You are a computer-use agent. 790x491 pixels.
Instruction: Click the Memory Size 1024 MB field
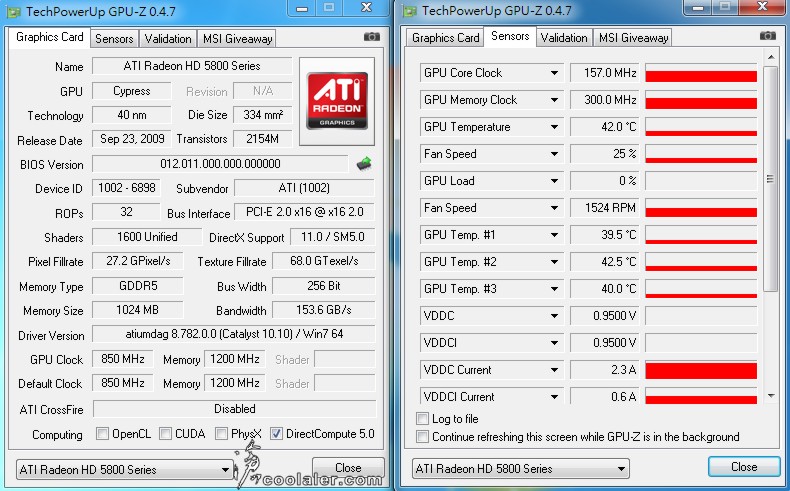[138, 310]
